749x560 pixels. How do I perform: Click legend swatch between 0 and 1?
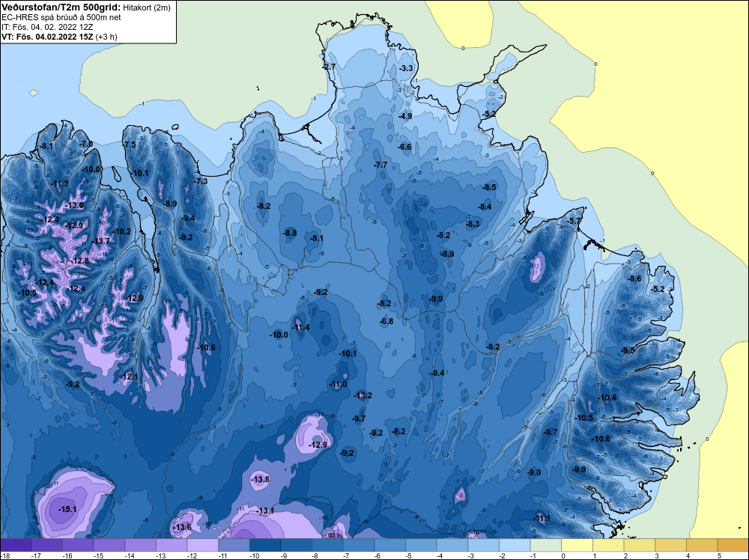pos(577,545)
